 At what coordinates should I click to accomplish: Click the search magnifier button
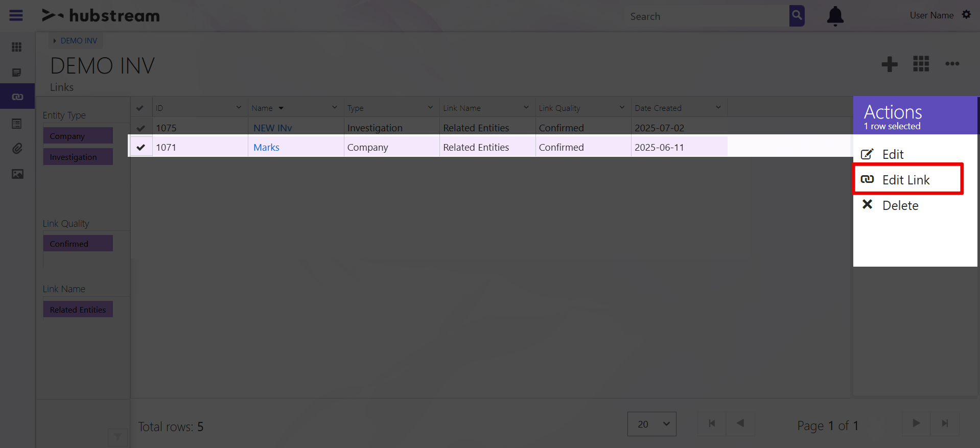coord(797,16)
